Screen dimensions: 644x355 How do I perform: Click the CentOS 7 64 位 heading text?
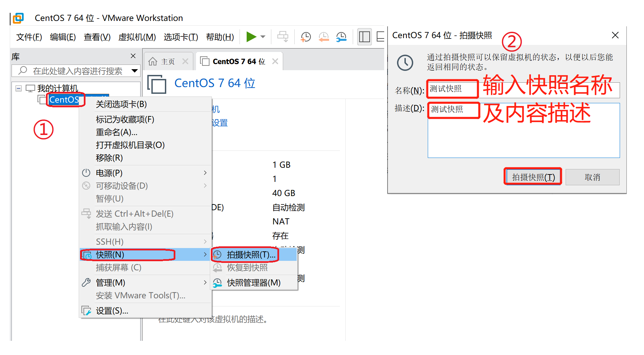click(x=215, y=83)
